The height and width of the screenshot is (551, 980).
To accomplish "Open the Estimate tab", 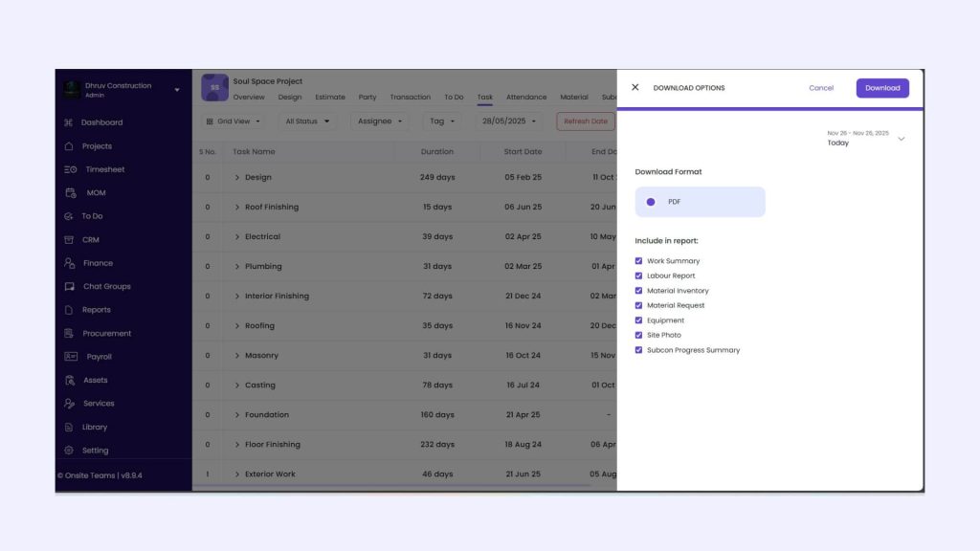I will [329, 98].
